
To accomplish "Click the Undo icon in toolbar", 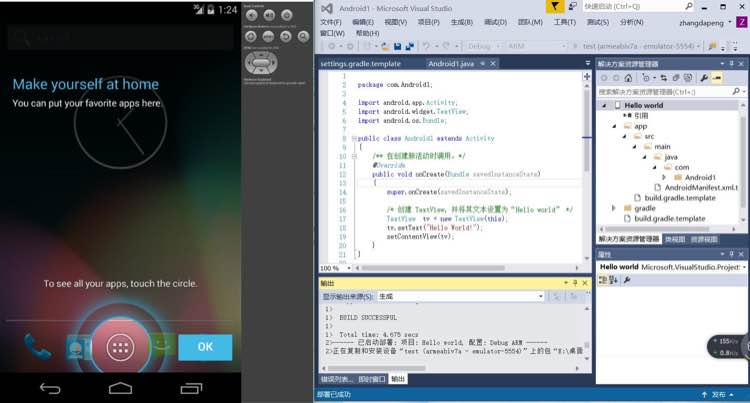I will tap(427, 46).
